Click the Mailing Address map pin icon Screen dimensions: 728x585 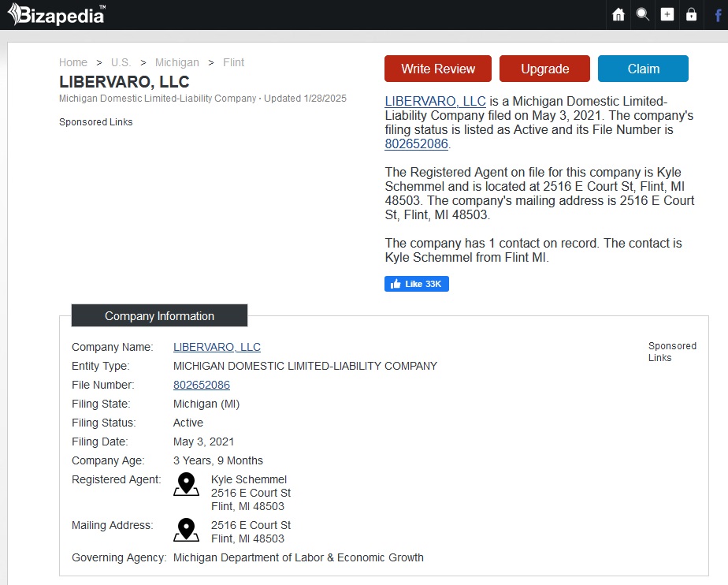click(x=186, y=530)
